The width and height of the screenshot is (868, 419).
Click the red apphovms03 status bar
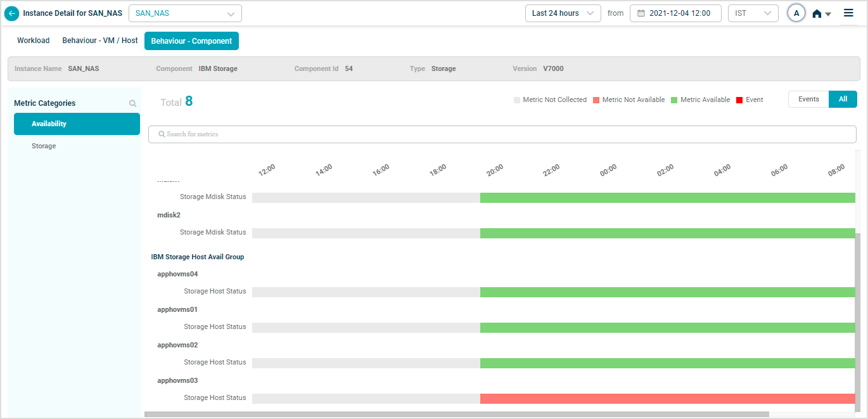667,399
